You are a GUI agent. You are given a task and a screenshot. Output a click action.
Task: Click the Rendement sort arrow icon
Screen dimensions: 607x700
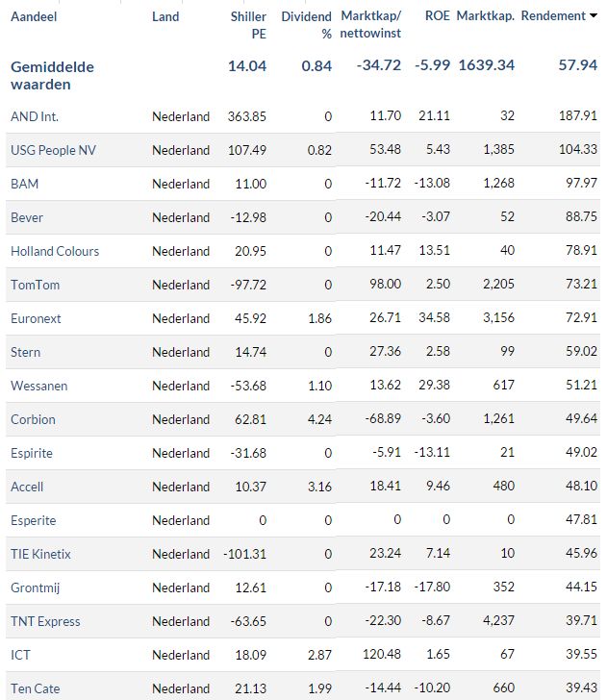tap(594, 16)
